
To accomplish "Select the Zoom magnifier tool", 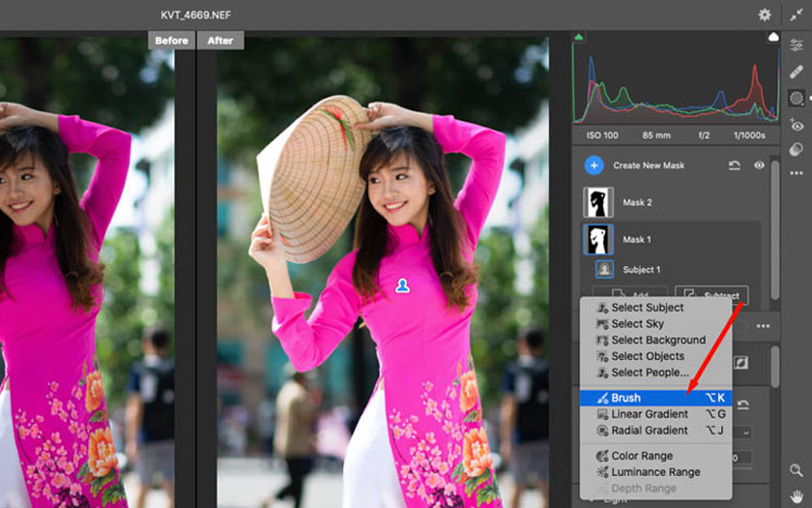I will [797, 470].
